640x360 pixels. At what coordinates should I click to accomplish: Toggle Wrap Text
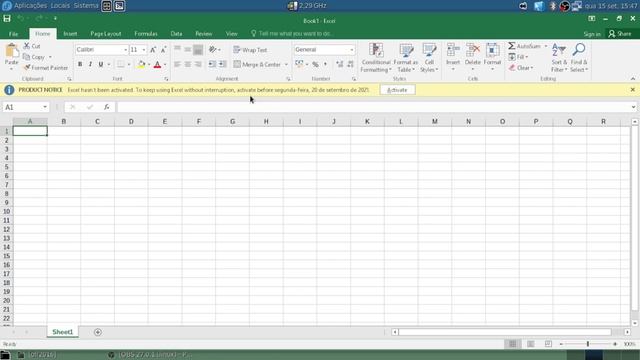(250, 50)
